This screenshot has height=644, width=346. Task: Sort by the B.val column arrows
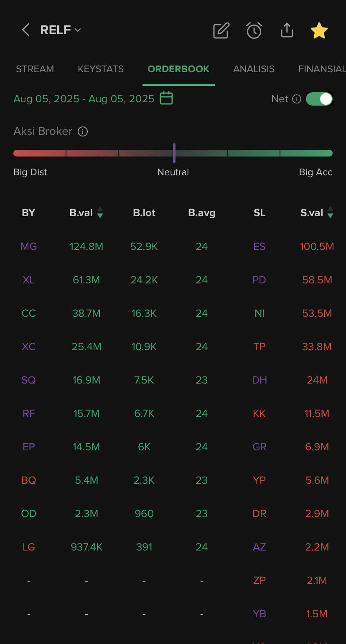point(100,212)
